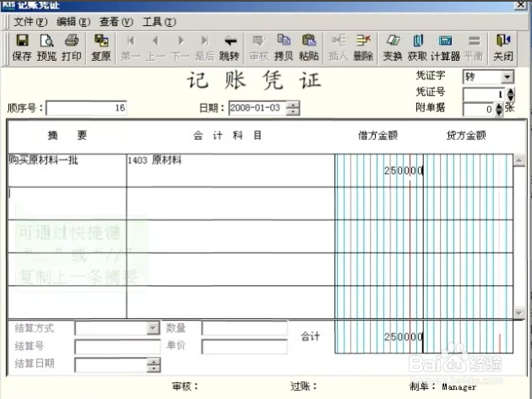This screenshot has height=399, width=532.
Task: Open the 编辑(E) menu
Action: point(73,22)
